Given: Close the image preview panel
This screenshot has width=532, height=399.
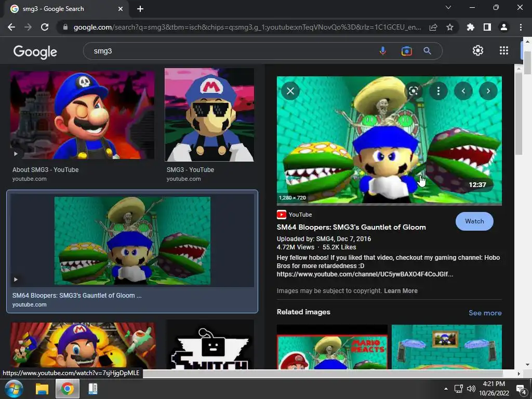Looking at the screenshot, I should coord(290,91).
